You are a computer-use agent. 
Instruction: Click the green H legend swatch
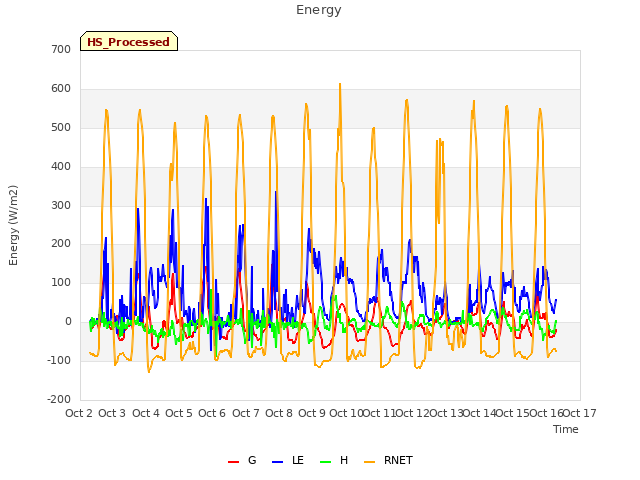click(x=325, y=462)
